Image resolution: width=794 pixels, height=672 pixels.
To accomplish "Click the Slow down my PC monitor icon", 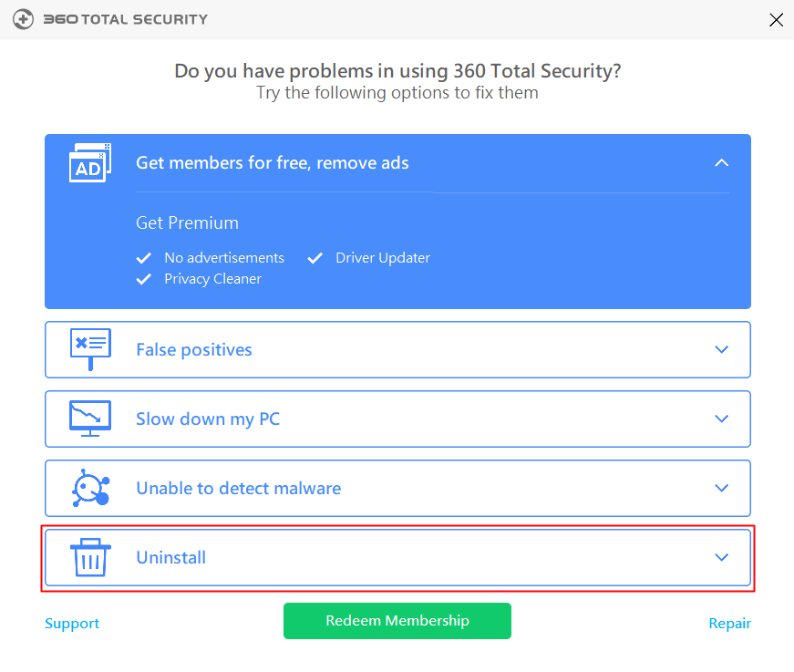I will pos(90,419).
